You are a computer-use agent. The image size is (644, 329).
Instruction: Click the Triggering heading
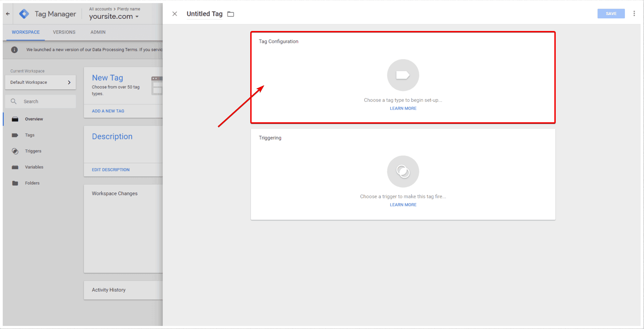(270, 138)
